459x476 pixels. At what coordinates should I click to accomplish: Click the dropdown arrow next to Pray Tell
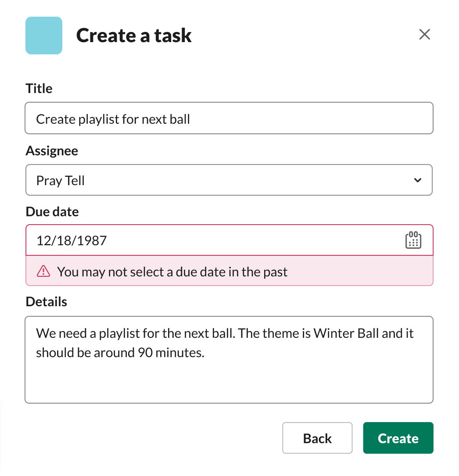[418, 180]
